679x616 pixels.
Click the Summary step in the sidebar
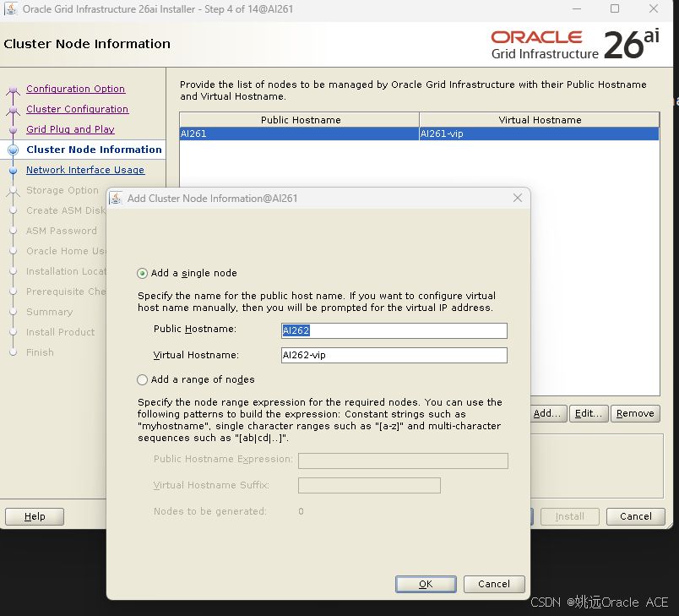pyautogui.click(x=49, y=312)
